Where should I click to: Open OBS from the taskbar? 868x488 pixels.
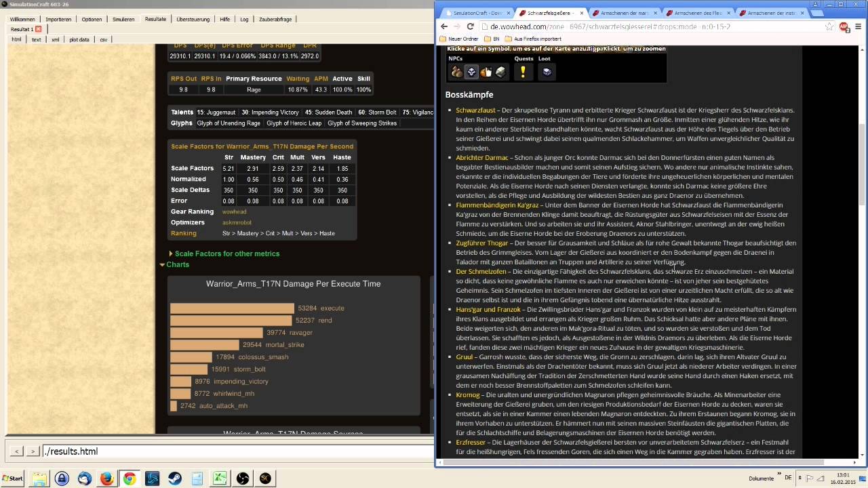coord(242,479)
